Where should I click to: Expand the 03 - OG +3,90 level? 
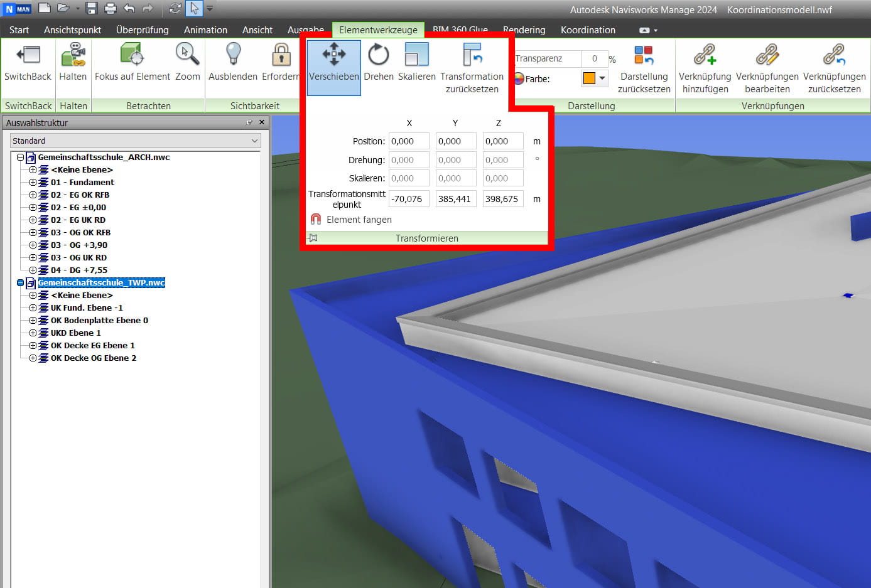tap(33, 245)
